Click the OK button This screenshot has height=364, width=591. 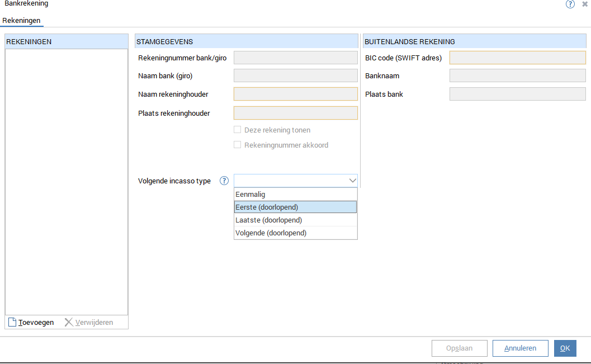pyautogui.click(x=565, y=348)
